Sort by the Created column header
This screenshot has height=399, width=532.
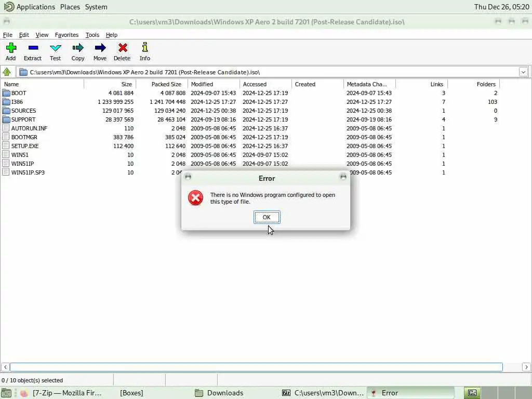point(317,84)
